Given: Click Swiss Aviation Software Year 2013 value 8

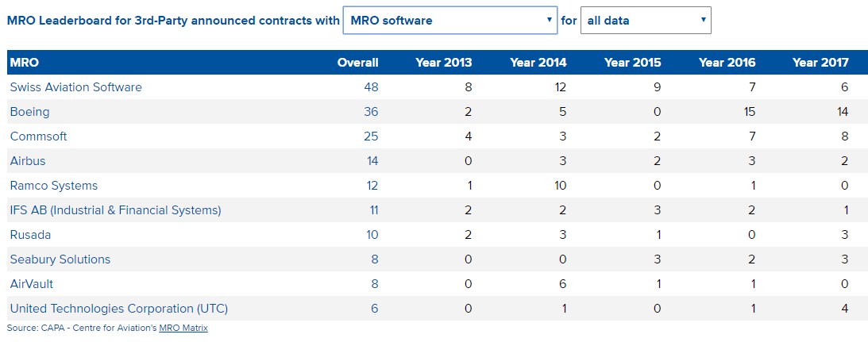Looking at the screenshot, I should point(469,86).
